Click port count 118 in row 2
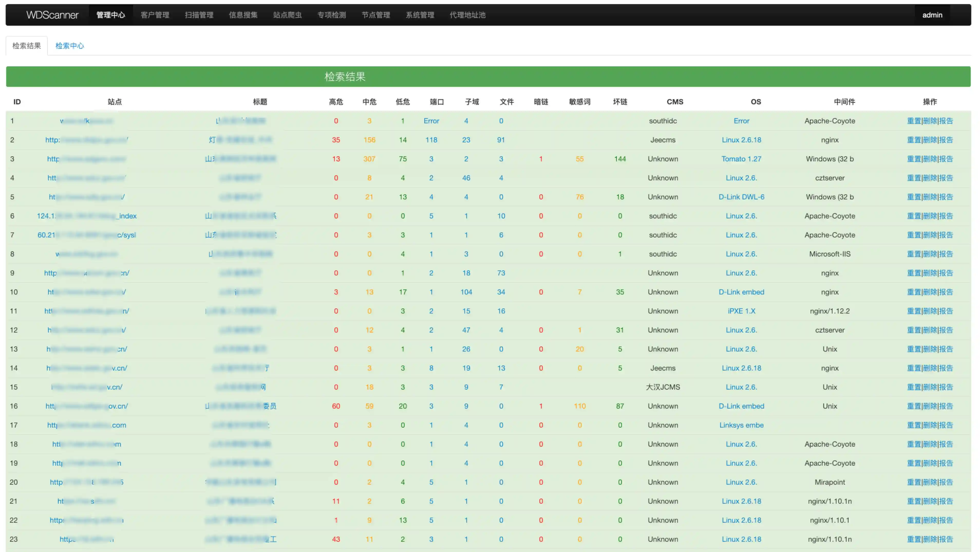The width and height of the screenshot is (980, 552). 431,140
